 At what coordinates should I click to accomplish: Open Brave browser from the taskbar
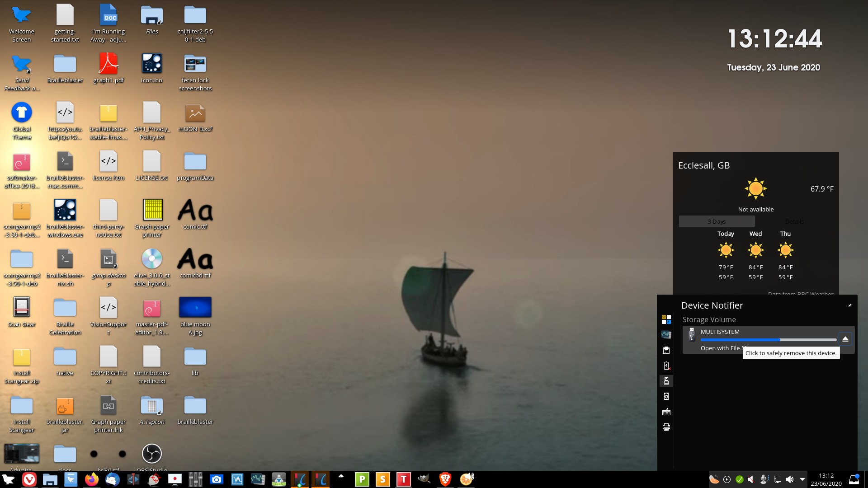coord(445,479)
